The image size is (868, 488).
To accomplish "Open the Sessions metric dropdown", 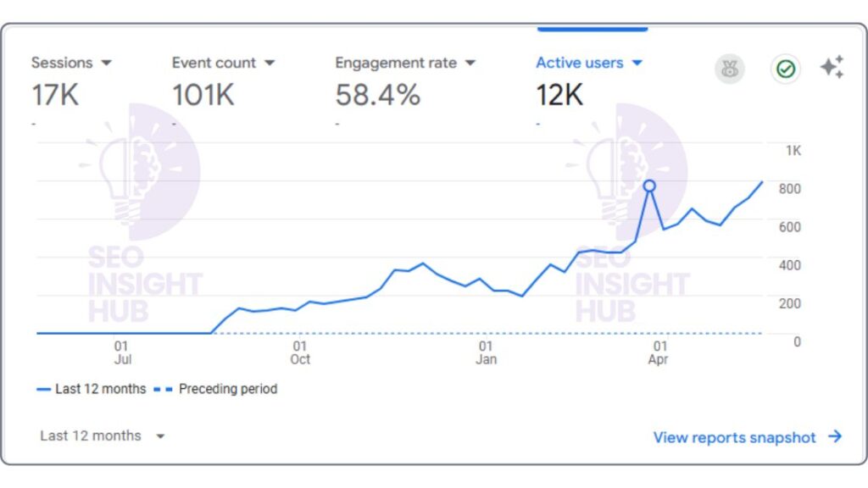I will [107, 62].
